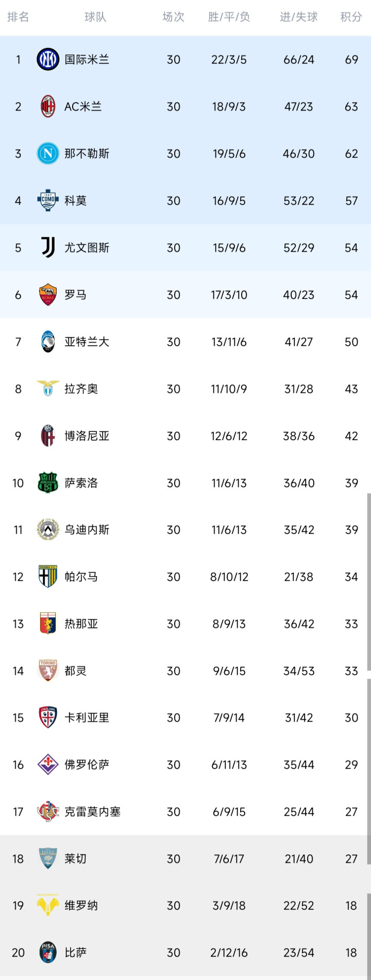This screenshot has height=980, width=371.
Task: Click the Sassuolo green crest
Action: point(48,483)
